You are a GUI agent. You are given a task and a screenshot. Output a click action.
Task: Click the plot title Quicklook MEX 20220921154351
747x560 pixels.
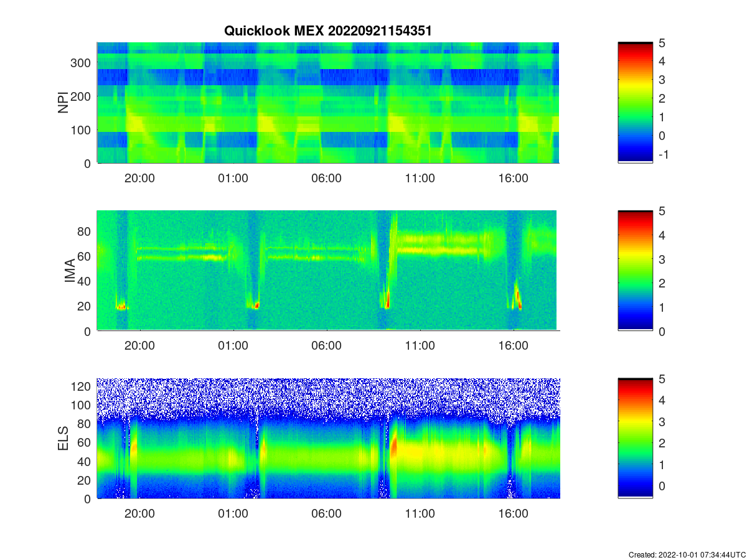tap(327, 31)
